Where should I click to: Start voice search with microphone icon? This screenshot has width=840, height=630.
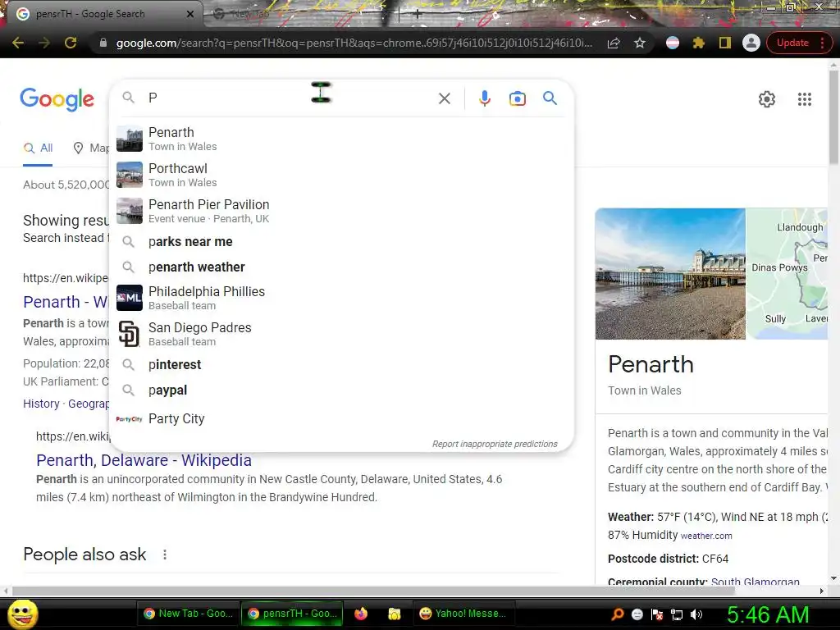click(x=485, y=98)
